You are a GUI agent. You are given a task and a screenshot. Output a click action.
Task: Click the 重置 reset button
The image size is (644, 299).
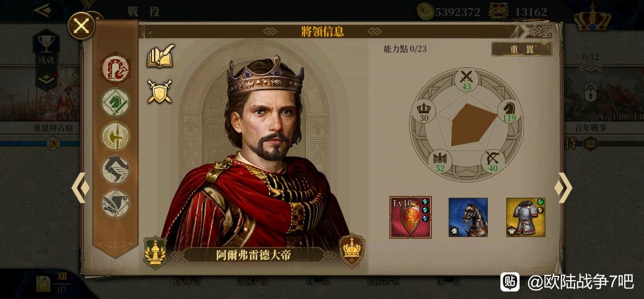(522, 49)
